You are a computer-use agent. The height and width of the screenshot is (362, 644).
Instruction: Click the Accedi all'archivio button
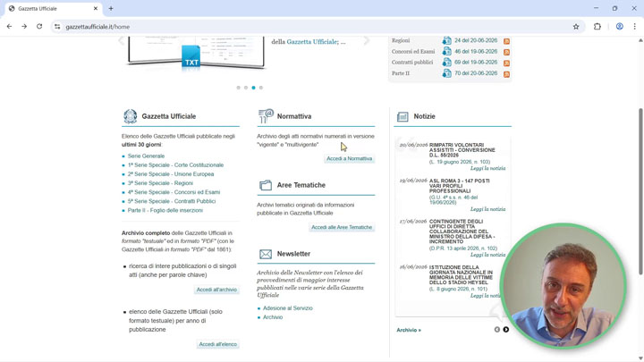216,290
